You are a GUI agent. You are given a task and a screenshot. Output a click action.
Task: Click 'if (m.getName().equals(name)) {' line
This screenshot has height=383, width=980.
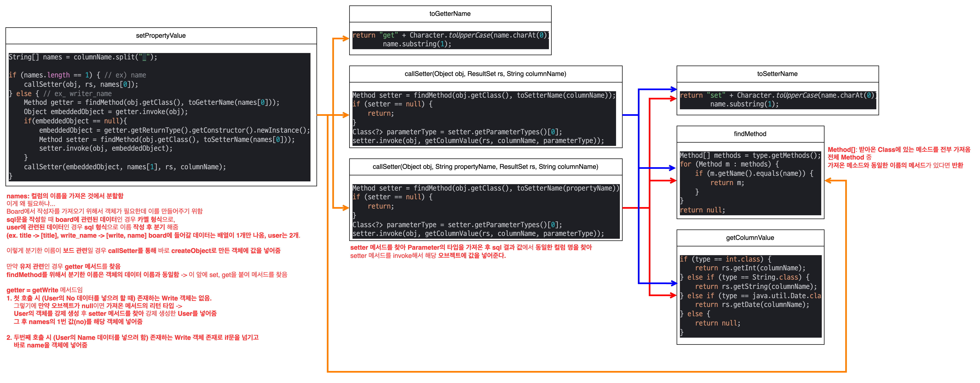click(x=754, y=174)
